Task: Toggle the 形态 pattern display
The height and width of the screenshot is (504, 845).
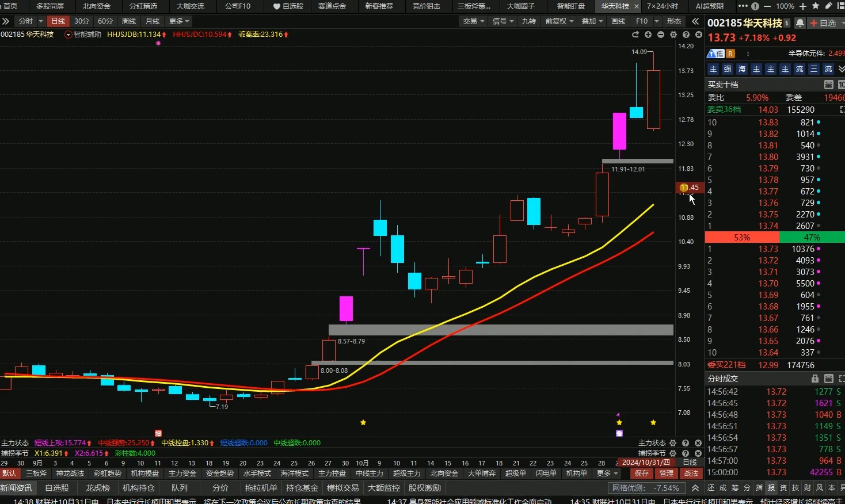Action: [x=673, y=21]
